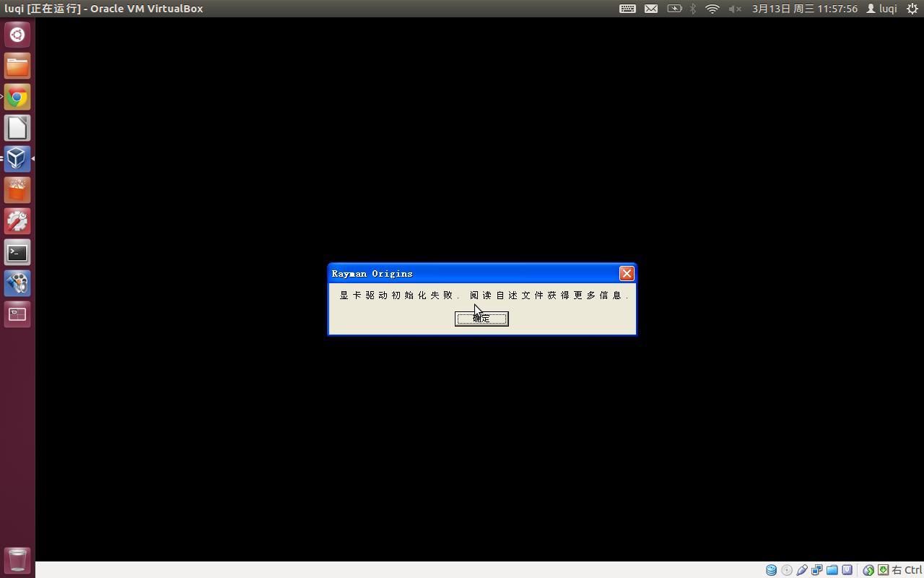Image resolution: width=924 pixels, height=578 pixels.
Task: Open the Trash in the launcher
Action: [x=17, y=560]
